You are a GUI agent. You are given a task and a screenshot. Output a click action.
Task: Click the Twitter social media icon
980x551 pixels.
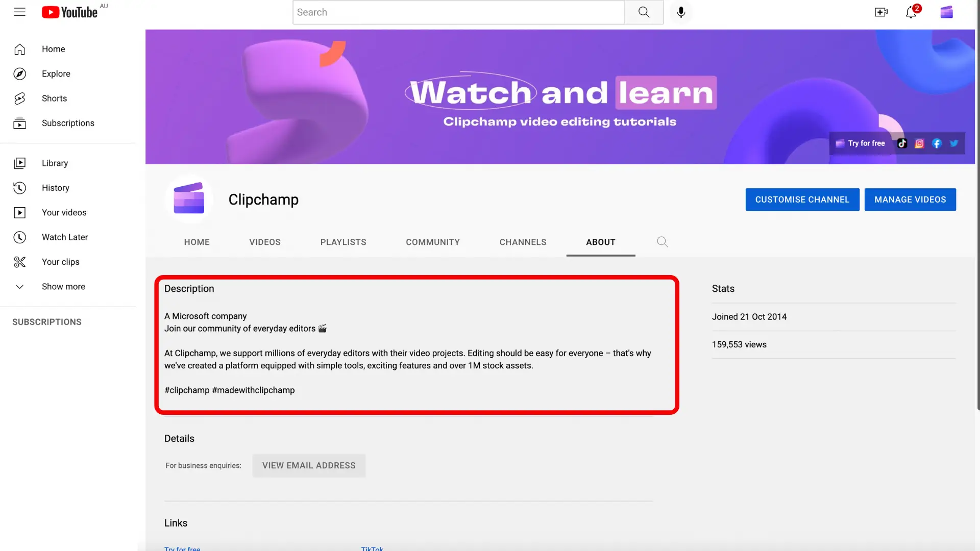(x=954, y=143)
